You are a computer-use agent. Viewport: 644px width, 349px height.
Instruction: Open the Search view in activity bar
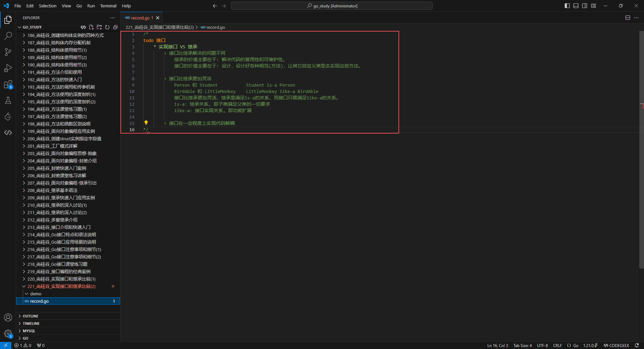pyautogui.click(x=8, y=36)
